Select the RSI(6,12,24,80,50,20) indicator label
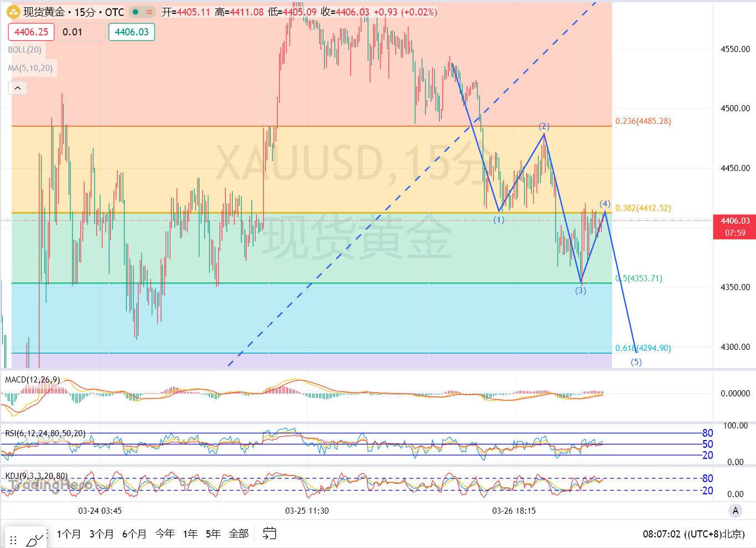Screen dimensions: 756x548 point(45,433)
